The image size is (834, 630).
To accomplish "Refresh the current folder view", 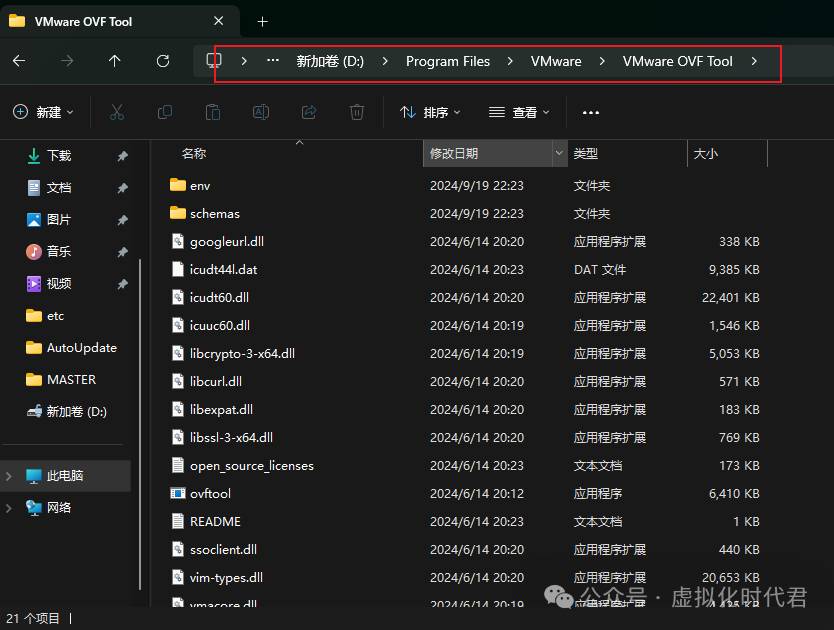I will click(x=163, y=61).
